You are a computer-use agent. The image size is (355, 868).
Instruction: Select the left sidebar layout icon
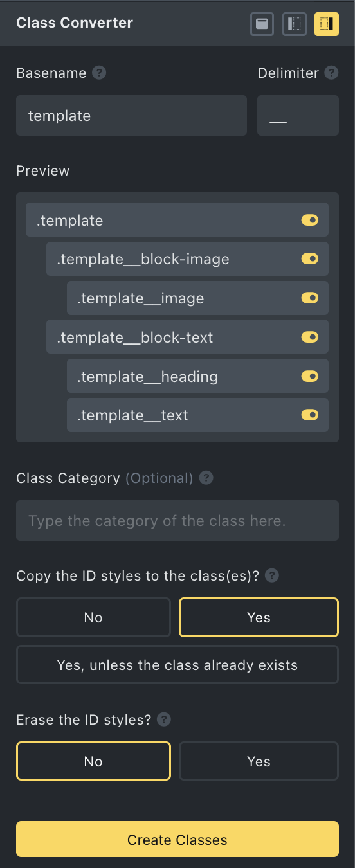click(x=294, y=24)
